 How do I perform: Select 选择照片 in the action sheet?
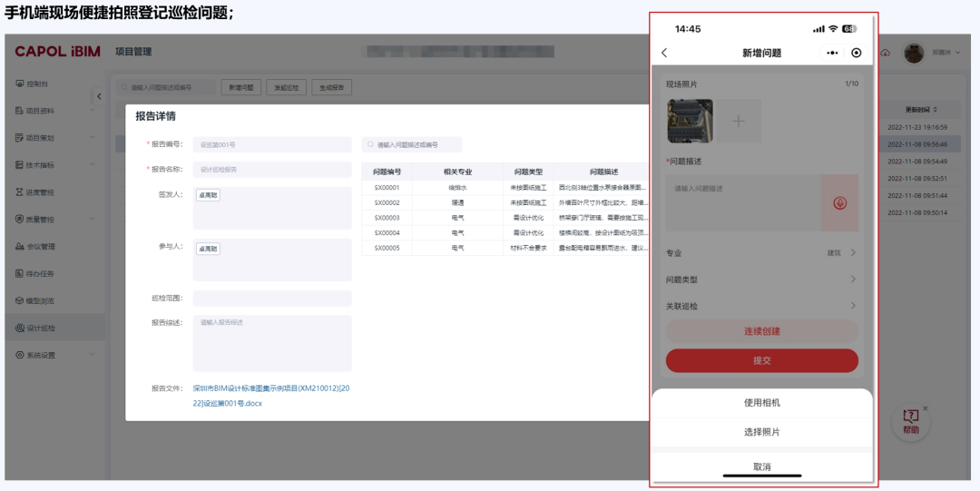pos(762,432)
